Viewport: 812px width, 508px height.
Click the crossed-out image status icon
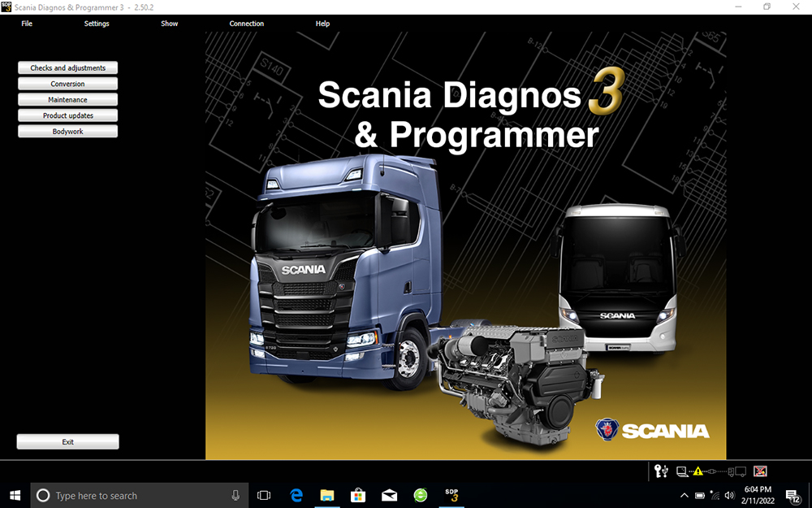[x=760, y=471]
